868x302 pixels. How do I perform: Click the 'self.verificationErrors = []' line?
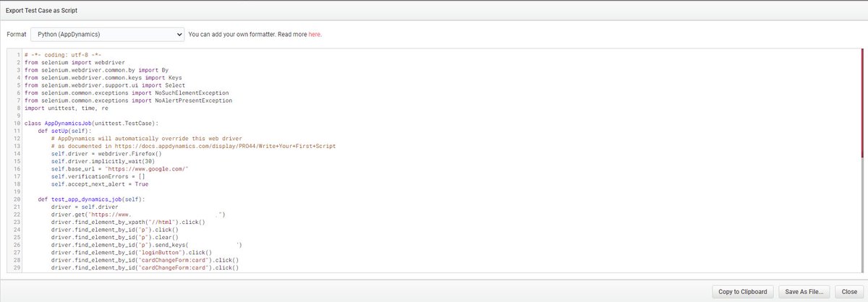[97, 175]
